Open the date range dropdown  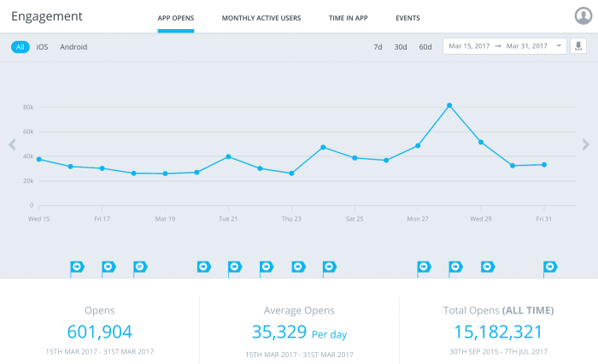click(x=504, y=46)
